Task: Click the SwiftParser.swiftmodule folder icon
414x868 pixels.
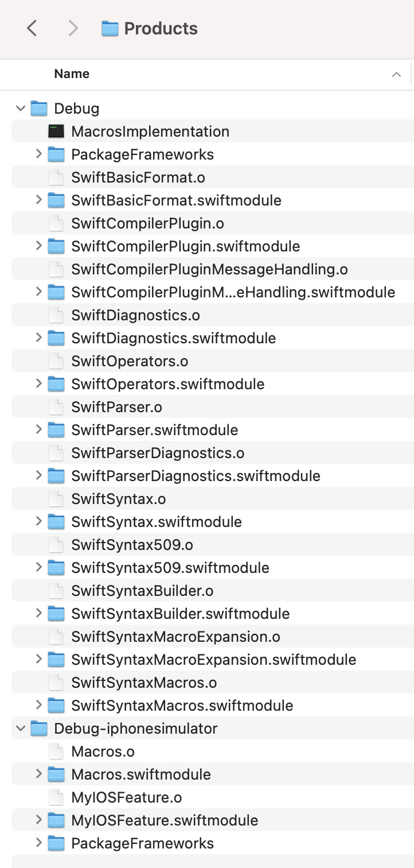Action: (56, 430)
